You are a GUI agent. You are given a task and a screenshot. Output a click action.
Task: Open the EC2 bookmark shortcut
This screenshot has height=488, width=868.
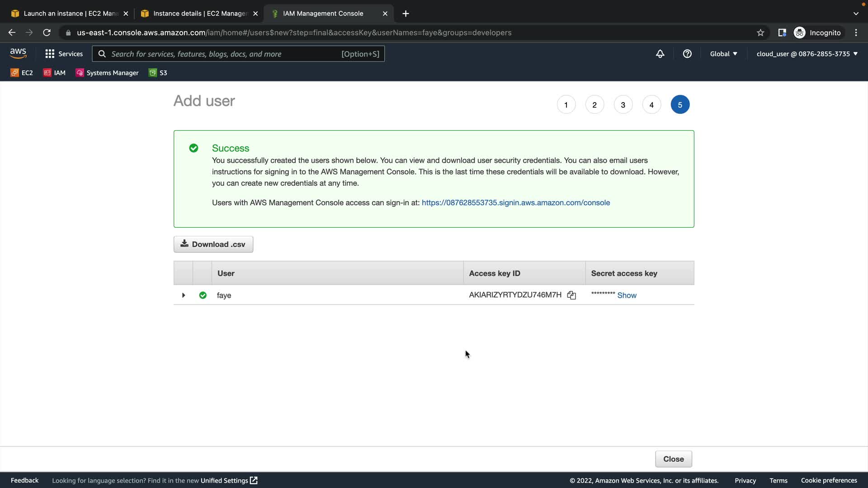[x=22, y=73]
